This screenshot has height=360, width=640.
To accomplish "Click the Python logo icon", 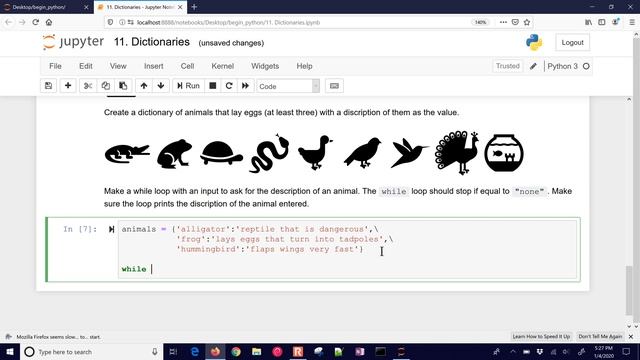I will point(534,42).
